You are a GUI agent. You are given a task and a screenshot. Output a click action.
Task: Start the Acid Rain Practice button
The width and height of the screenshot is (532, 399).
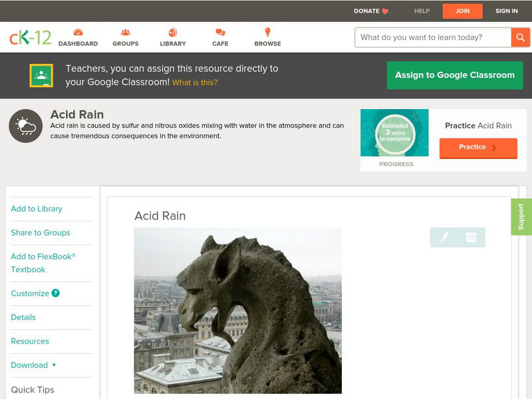pyautogui.click(x=477, y=148)
